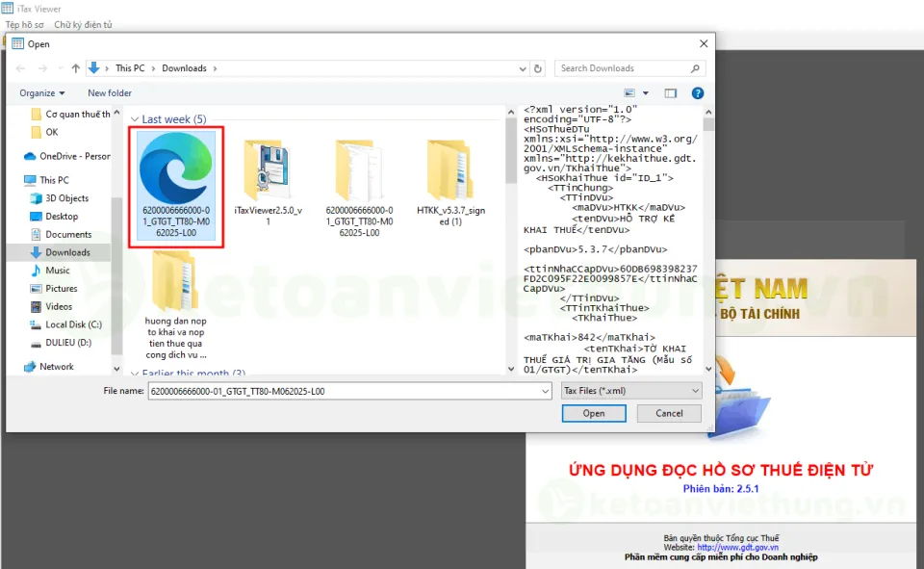The height and width of the screenshot is (569, 924).
Task: Click the Cancel button
Action: click(670, 413)
